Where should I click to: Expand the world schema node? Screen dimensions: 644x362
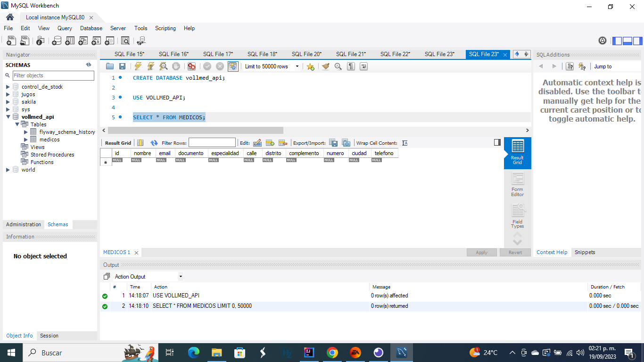[x=8, y=170]
